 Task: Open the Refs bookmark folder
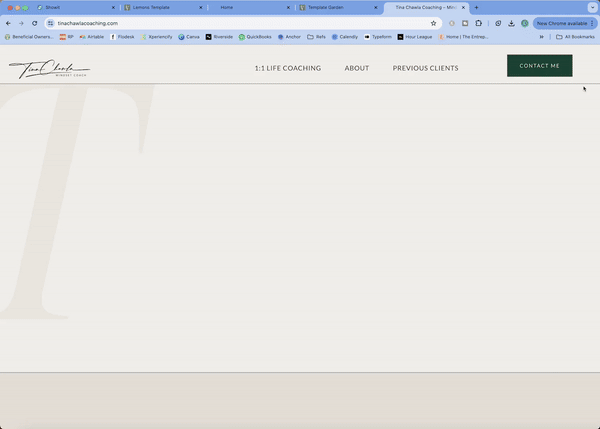pyautogui.click(x=316, y=37)
